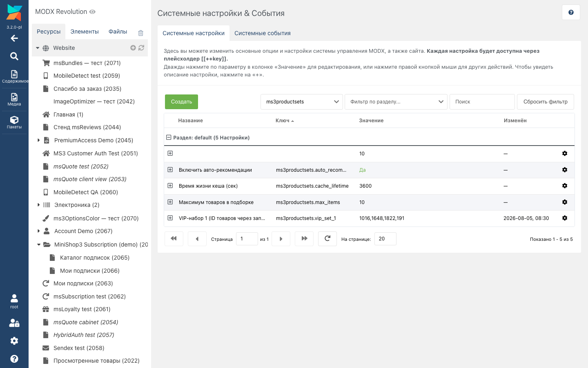Image resolution: width=588 pixels, height=368 pixels.
Task: Click the На странице input field
Action: [385, 239]
